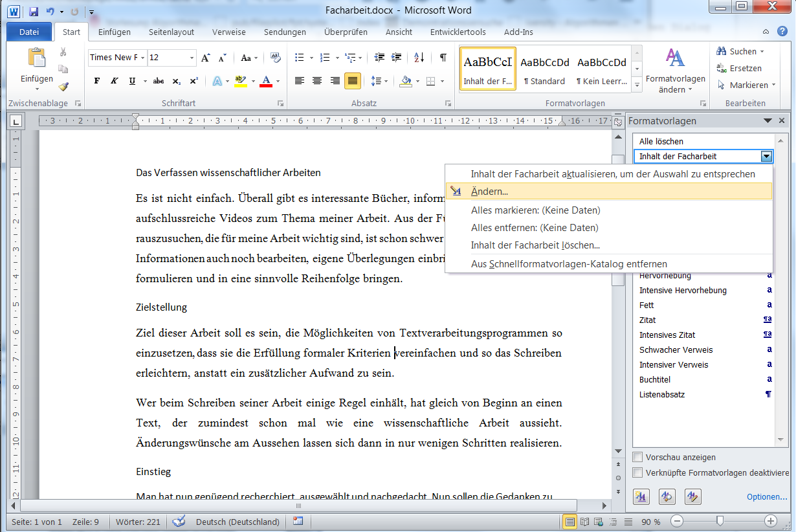This screenshot has width=796, height=532.
Task: Open Formatvorlagen ändern menu
Action: [675, 71]
